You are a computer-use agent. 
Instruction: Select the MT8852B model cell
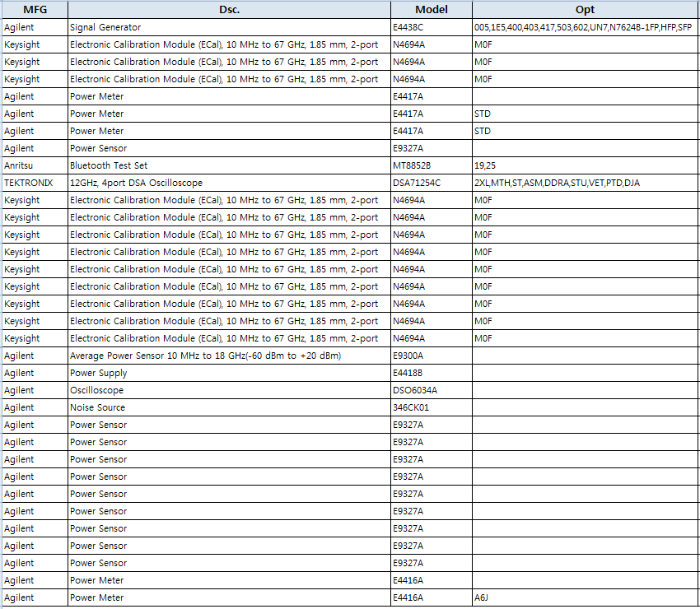(432, 165)
